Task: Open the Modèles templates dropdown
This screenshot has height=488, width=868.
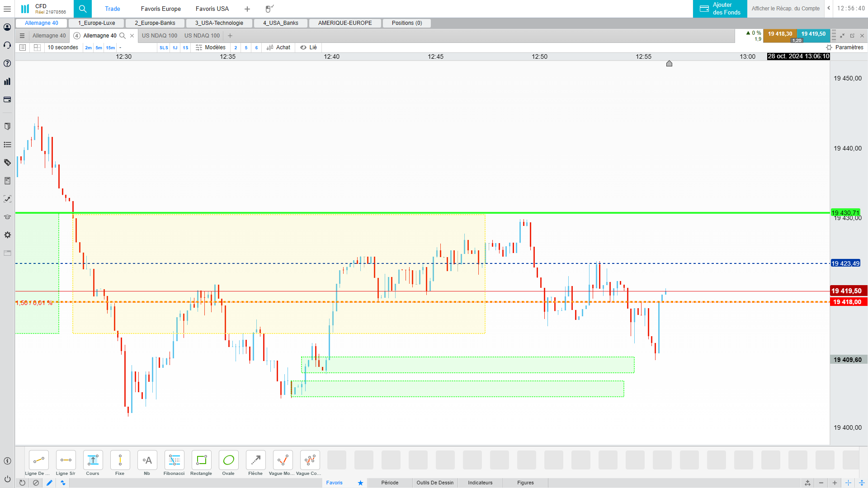Action: pyautogui.click(x=211, y=47)
